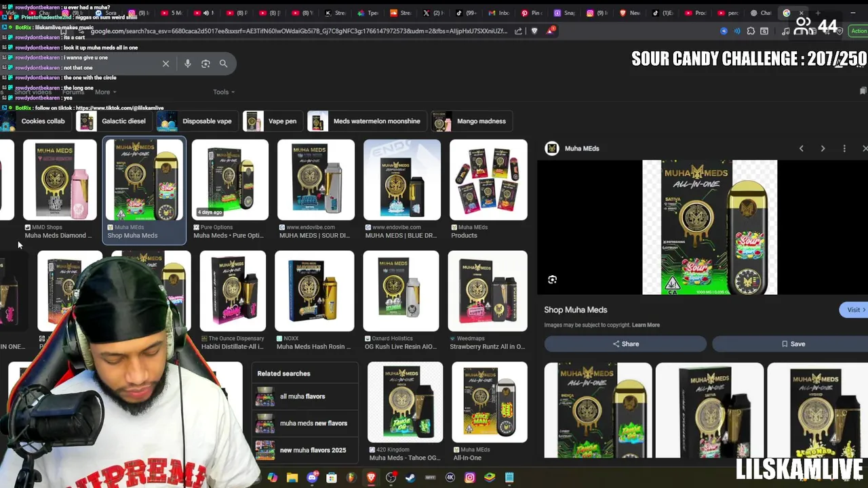Open Brave Rewards triangle icon

coord(551,30)
